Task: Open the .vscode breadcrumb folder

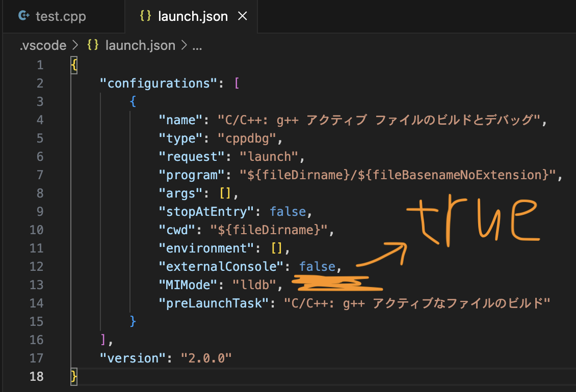Action: click(x=43, y=45)
